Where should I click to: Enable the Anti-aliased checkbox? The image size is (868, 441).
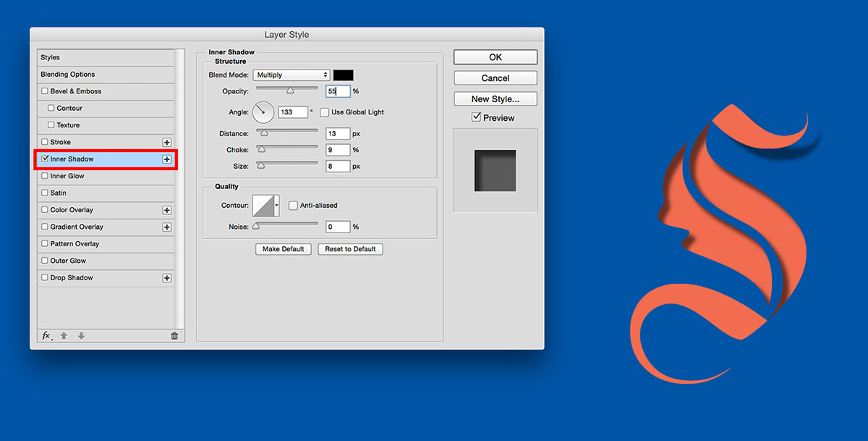click(293, 206)
